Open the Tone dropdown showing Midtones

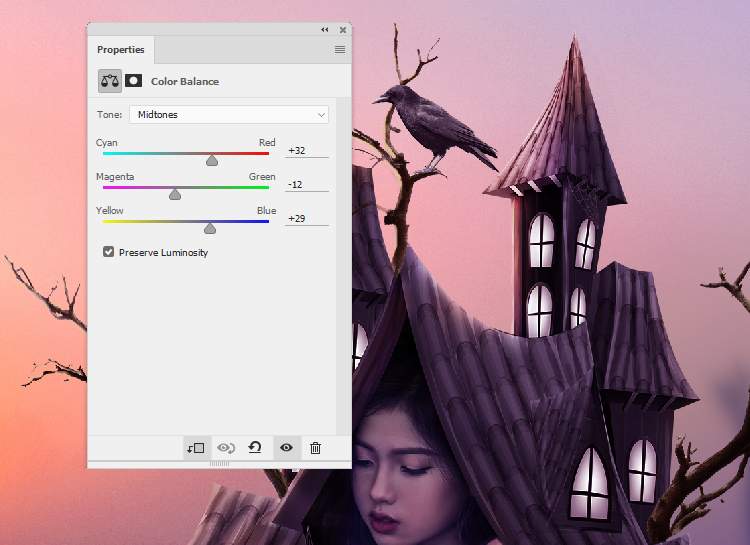point(229,114)
